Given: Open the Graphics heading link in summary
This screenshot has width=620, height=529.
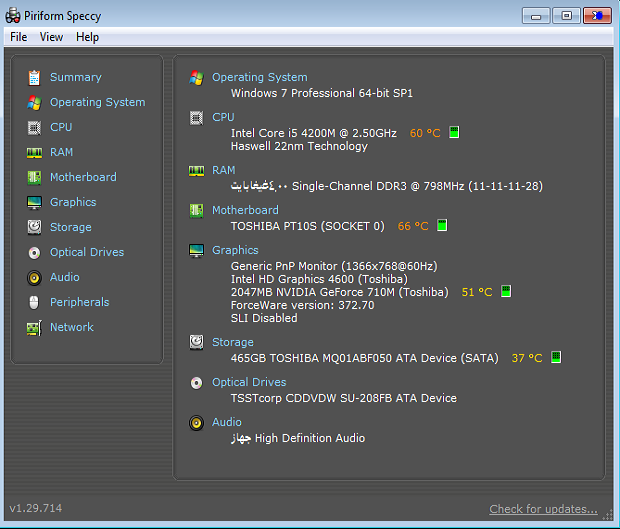Looking at the screenshot, I should tap(235, 250).
